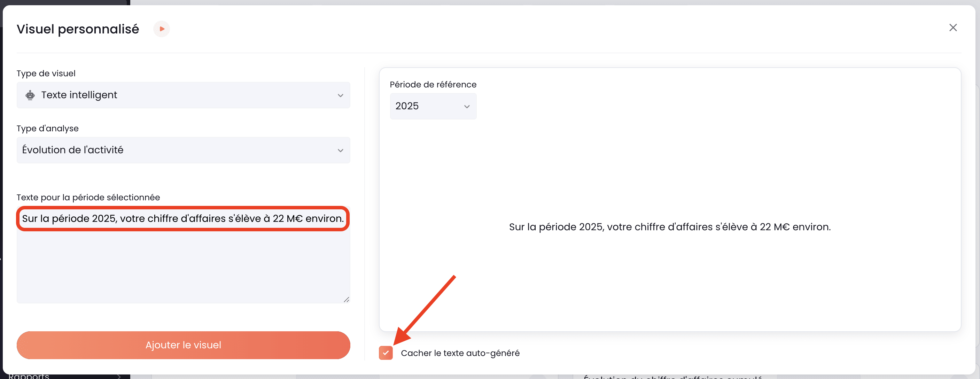Image resolution: width=980 pixels, height=379 pixels.
Task: Open the Période de référence 2025 dropdown
Action: click(x=433, y=106)
